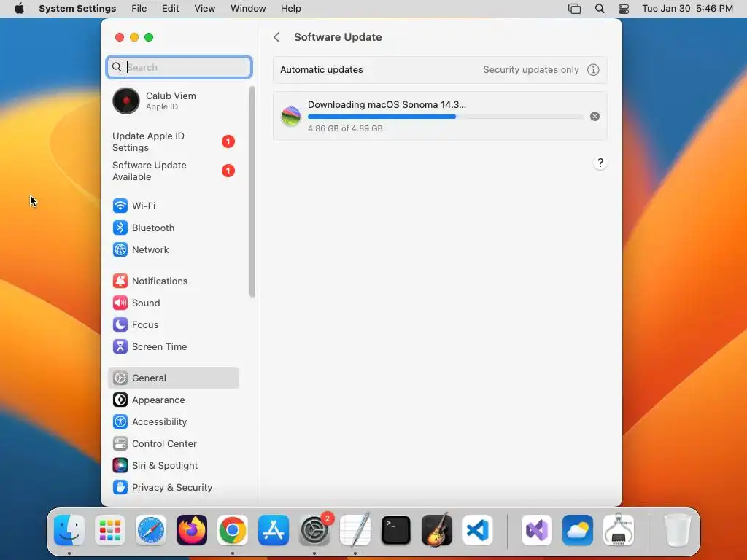Launch Google Chrome from the Dock
Image resolution: width=747 pixels, height=560 pixels.
tap(233, 530)
